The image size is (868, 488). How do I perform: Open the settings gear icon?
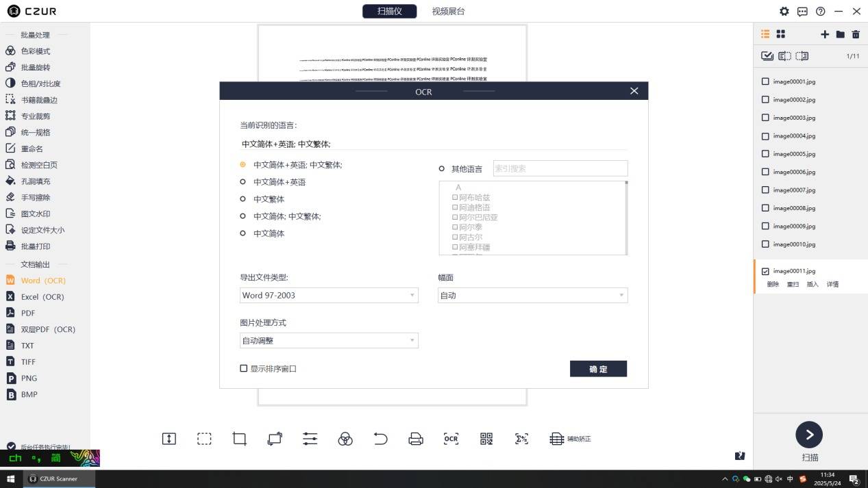(x=784, y=11)
